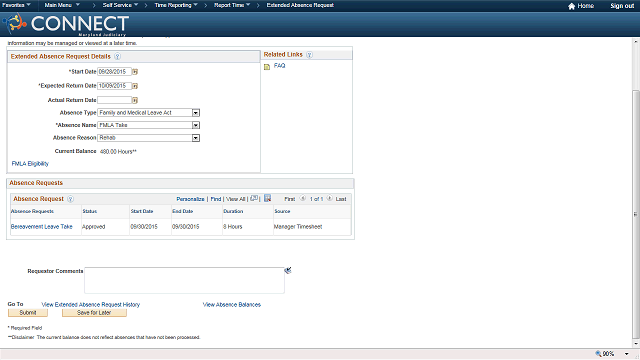The image size is (640, 360).
Task: Click First in grid navigation
Action: click(x=290, y=199)
